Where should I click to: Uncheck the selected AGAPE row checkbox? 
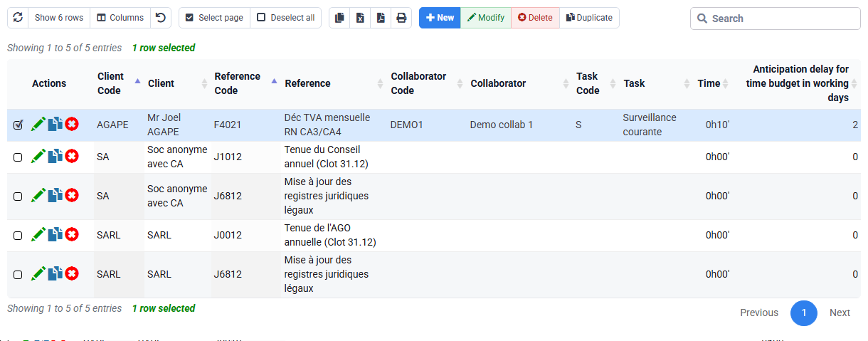[x=18, y=125]
